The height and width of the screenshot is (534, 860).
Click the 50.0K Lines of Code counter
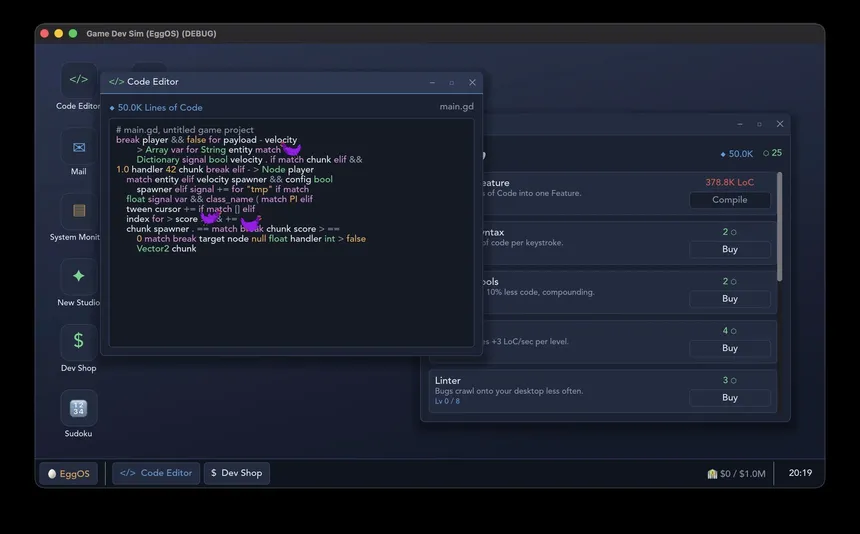[156, 108]
